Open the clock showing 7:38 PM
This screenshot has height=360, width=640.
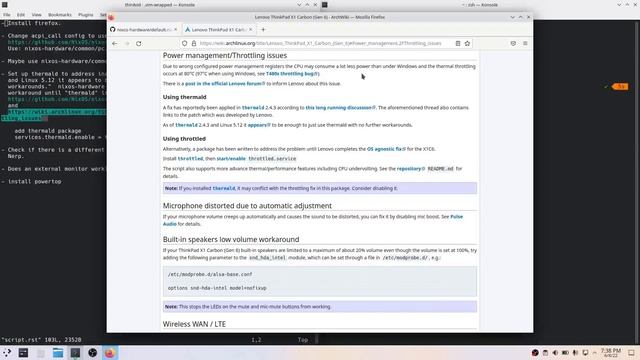pos(611,353)
